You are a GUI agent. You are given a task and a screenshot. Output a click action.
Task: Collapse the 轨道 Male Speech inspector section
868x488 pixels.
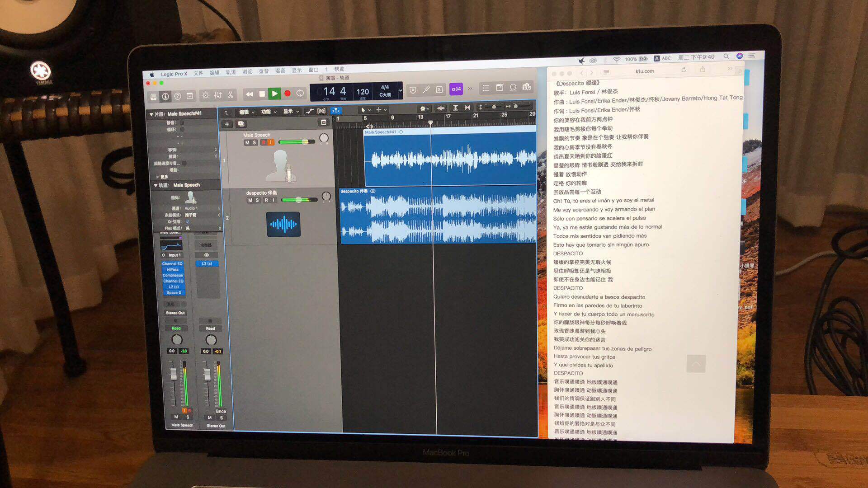pos(156,185)
